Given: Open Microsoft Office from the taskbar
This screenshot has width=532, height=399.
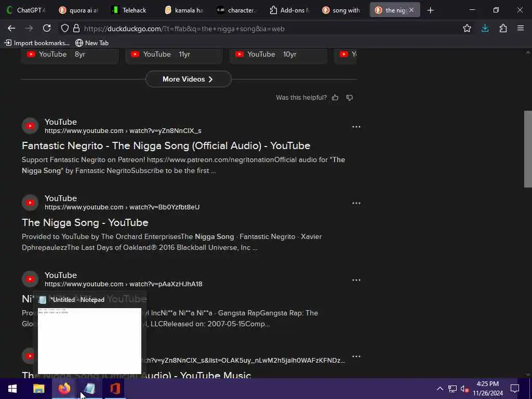Looking at the screenshot, I should (115, 389).
